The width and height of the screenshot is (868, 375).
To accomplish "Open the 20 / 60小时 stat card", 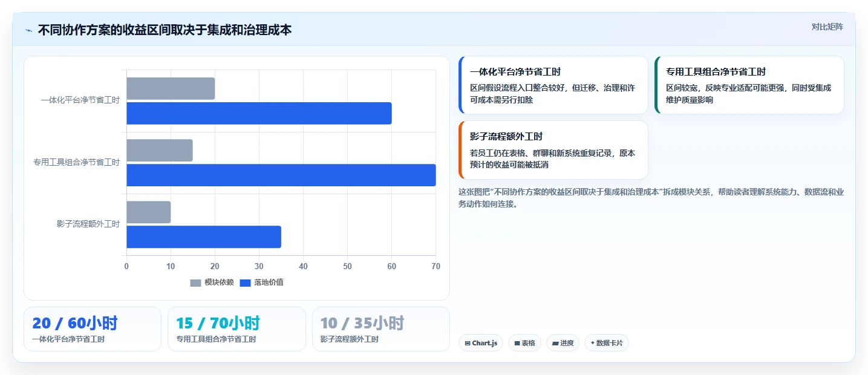I will coord(93,329).
